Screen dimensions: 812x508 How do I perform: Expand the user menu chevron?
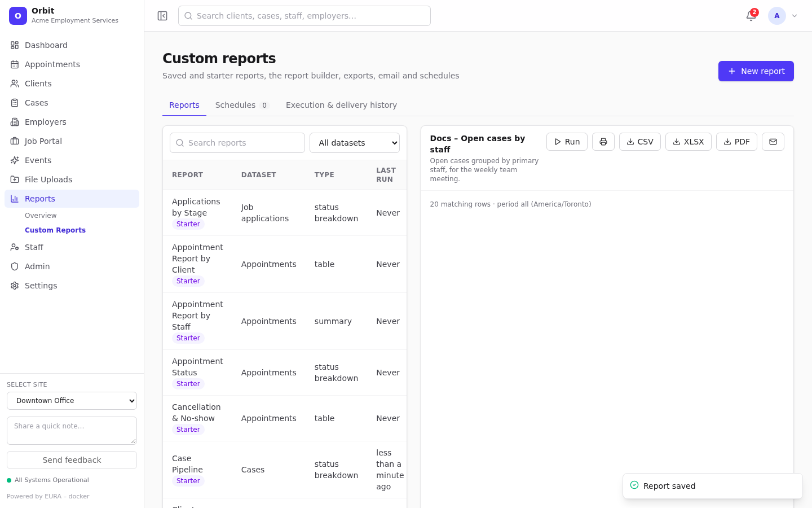pyautogui.click(x=795, y=16)
